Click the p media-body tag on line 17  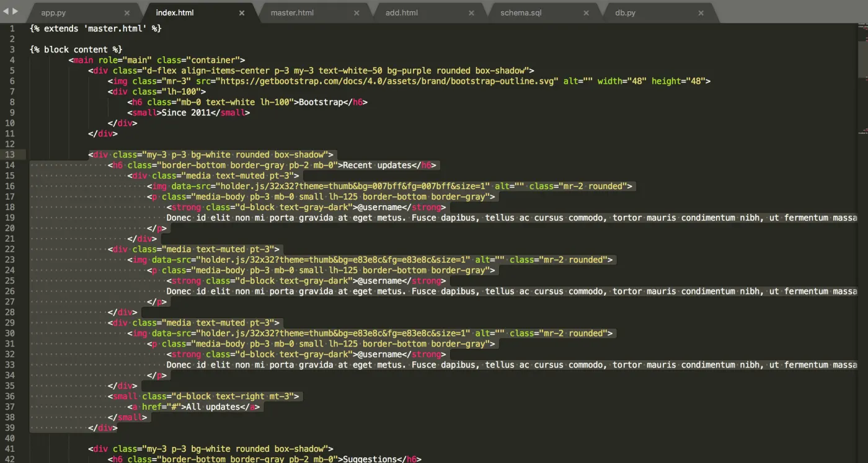point(321,196)
